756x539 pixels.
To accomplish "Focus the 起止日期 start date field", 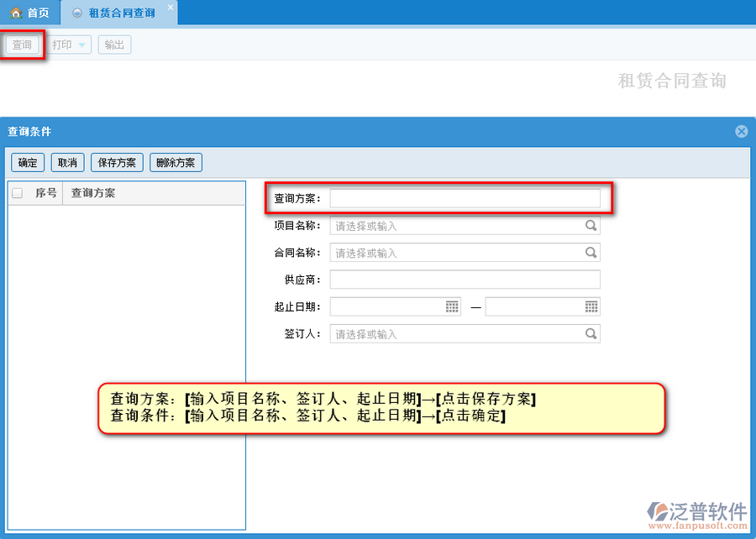I will (396, 306).
